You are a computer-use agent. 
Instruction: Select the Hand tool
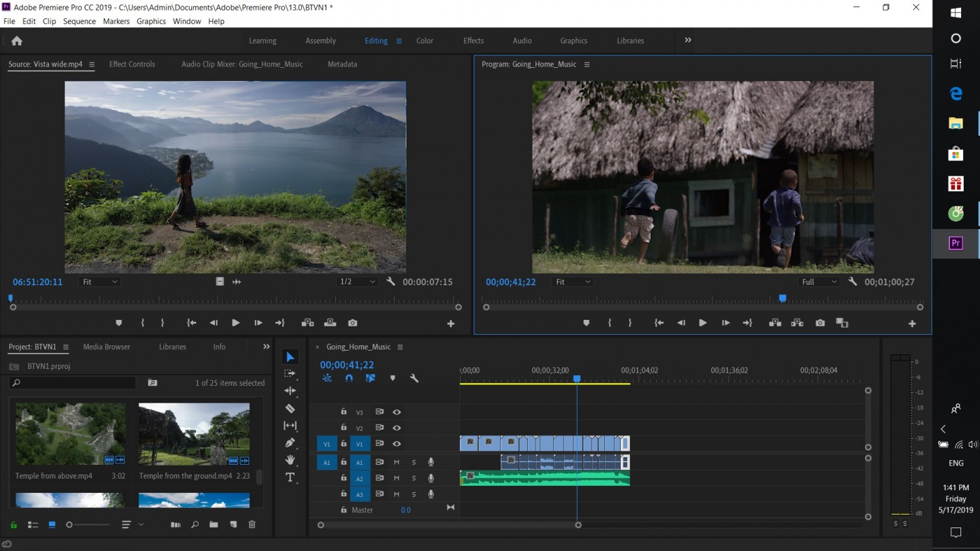(x=290, y=460)
